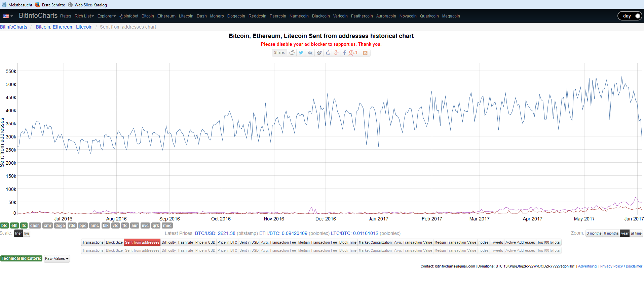Zoom the chart to 6 months
Screen dimensions: 644x288
pos(611,233)
